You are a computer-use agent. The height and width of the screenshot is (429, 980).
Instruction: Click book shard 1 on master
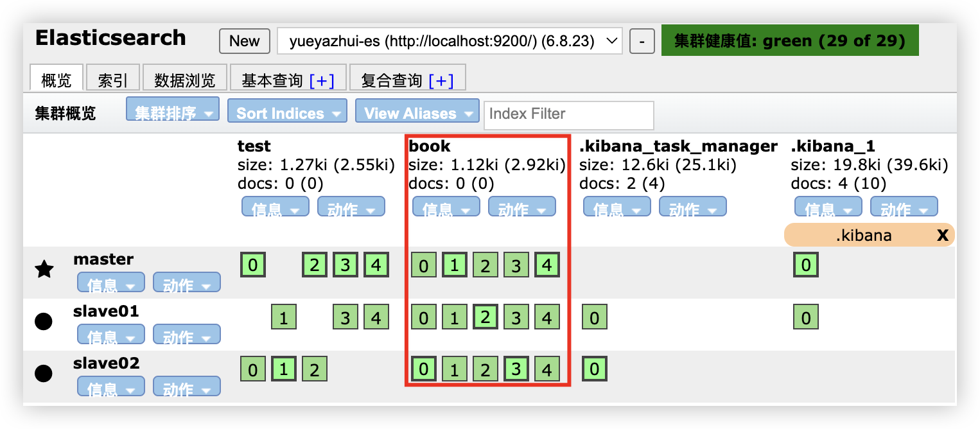point(455,265)
